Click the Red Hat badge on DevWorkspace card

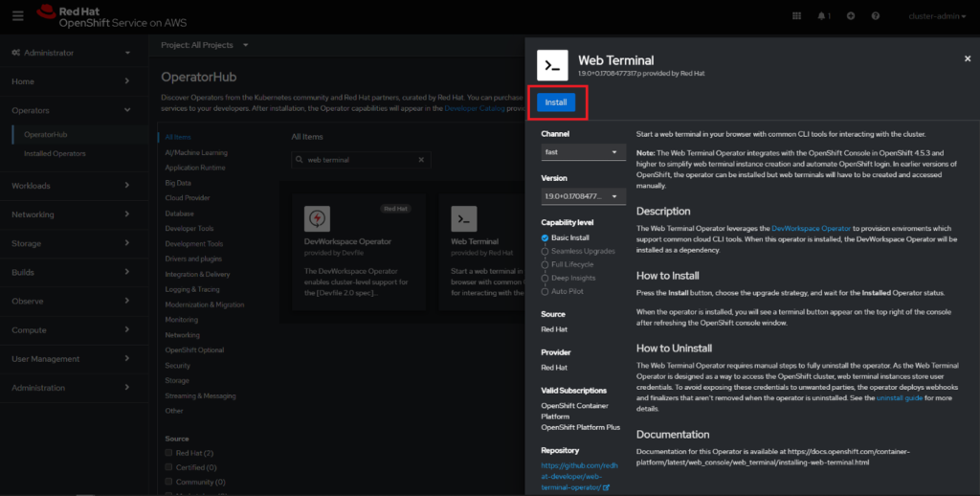click(395, 209)
